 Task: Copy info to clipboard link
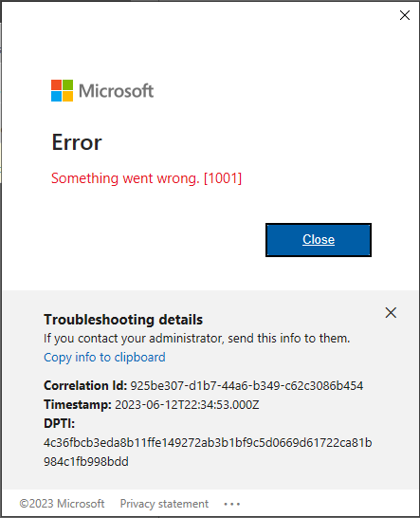pos(104,358)
